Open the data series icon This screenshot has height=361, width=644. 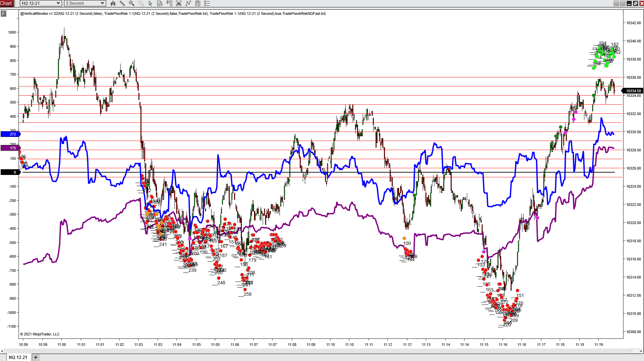[179, 3]
